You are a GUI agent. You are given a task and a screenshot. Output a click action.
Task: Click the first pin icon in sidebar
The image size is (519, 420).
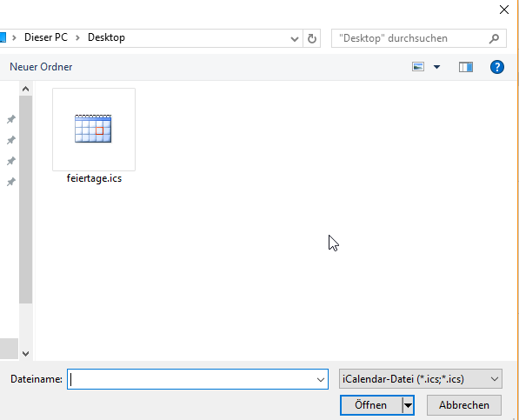(x=11, y=119)
